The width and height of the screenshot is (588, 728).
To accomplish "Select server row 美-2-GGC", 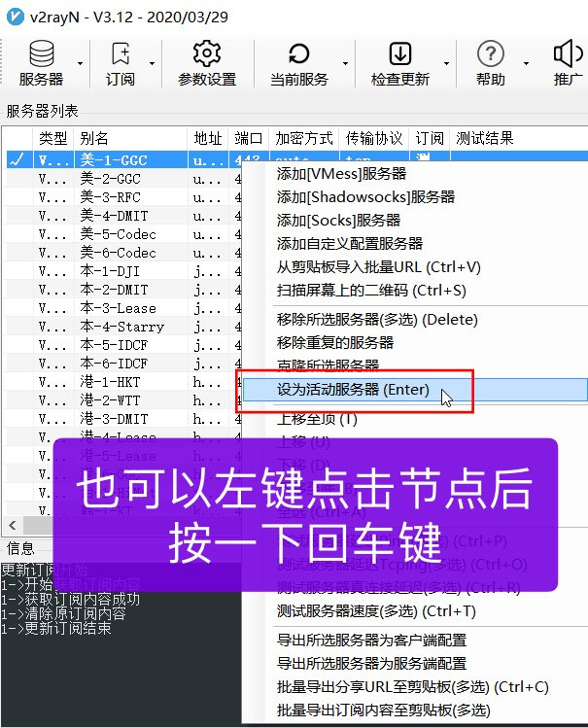I will click(111, 179).
